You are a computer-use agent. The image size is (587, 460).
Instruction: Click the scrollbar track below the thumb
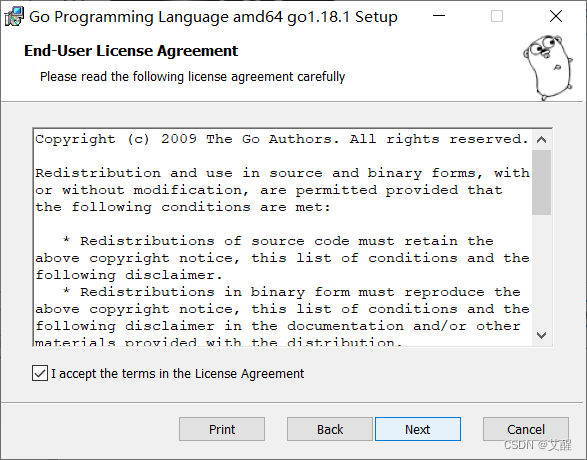541,269
